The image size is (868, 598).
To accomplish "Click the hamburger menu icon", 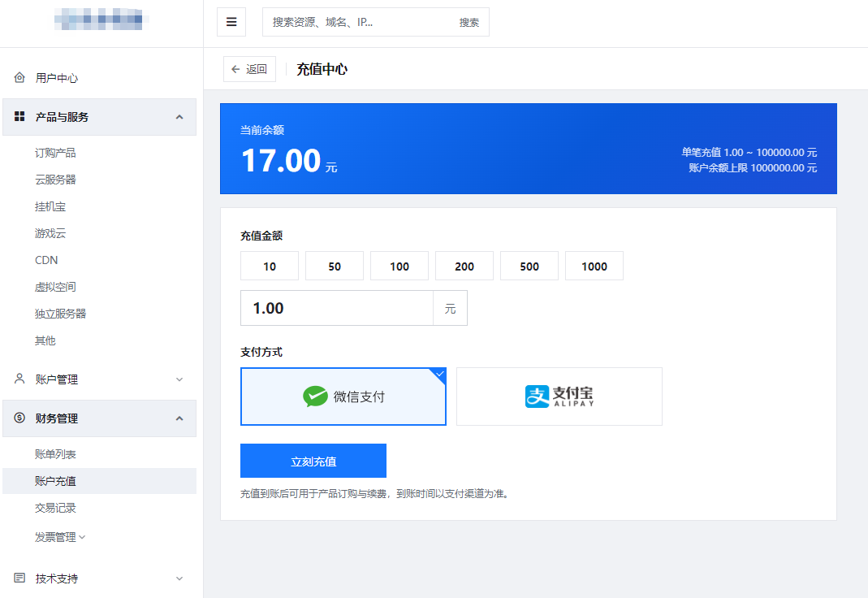I will pyautogui.click(x=231, y=22).
